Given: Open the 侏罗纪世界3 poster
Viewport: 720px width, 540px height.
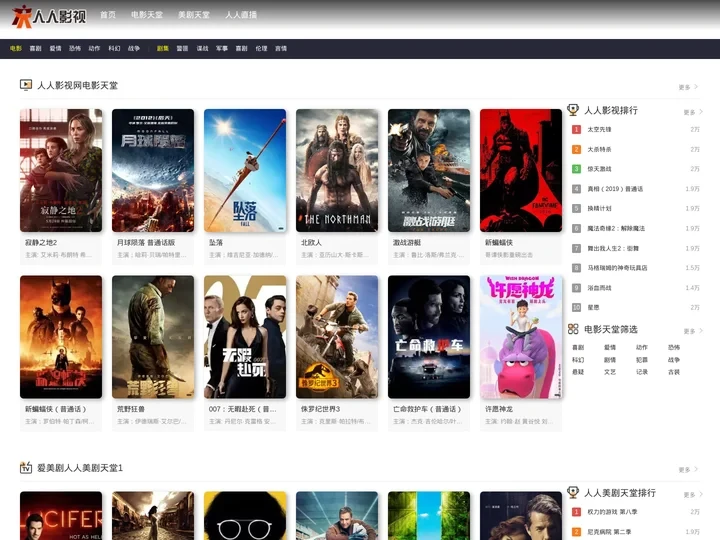Looking at the screenshot, I should [x=337, y=337].
